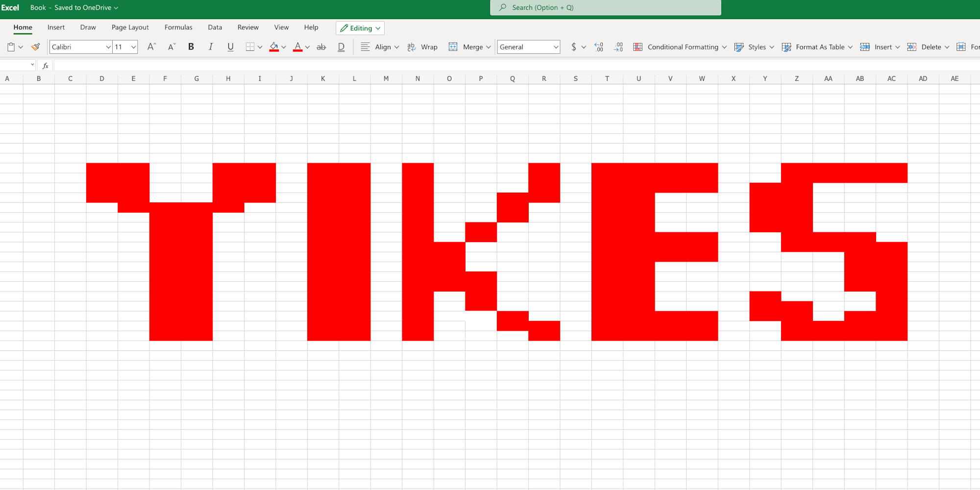Image resolution: width=980 pixels, height=490 pixels.
Task: Toggle Bold formatting
Action: coord(191,47)
